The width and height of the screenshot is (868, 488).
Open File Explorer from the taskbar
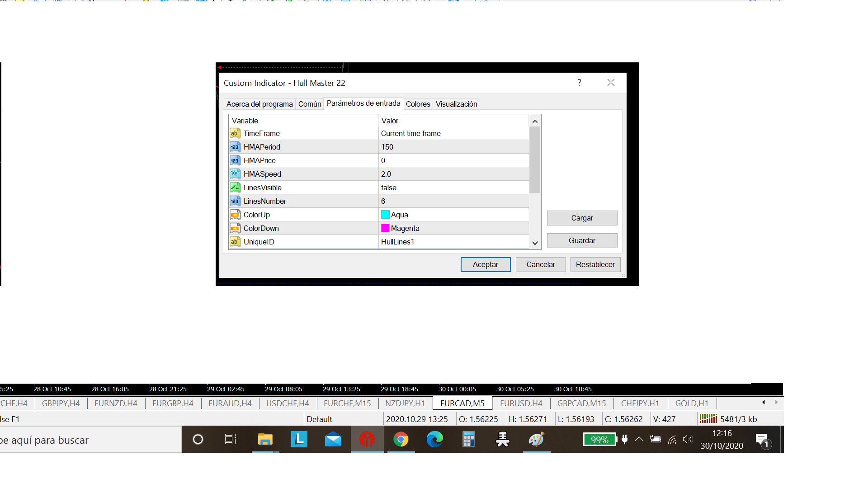(265, 439)
